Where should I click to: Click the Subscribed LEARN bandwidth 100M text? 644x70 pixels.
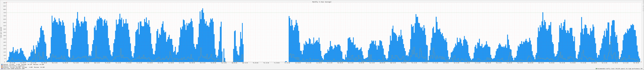pyautogui.click(x=14, y=69)
